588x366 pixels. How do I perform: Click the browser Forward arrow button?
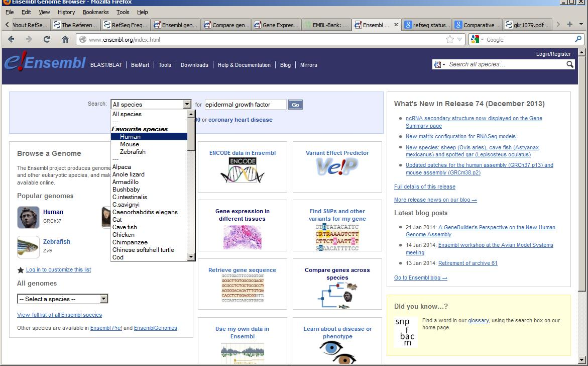tap(29, 39)
